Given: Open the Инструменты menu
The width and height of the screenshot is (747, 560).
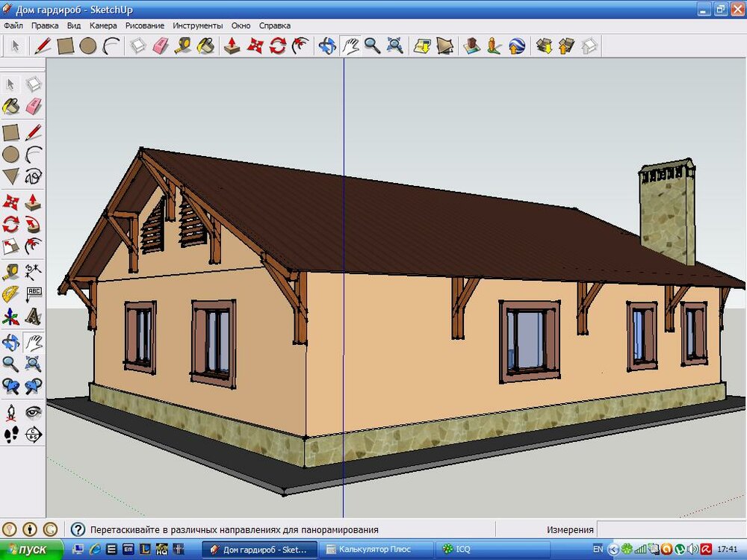Looking at the screenshot, I should click(x=198, y=25).
